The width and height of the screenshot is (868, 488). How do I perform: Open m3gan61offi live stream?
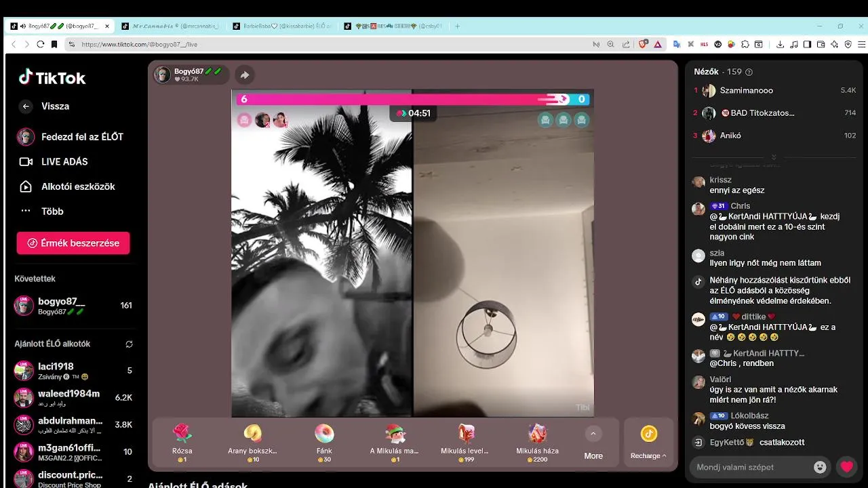pyautogui.click(x=73, y=451)
